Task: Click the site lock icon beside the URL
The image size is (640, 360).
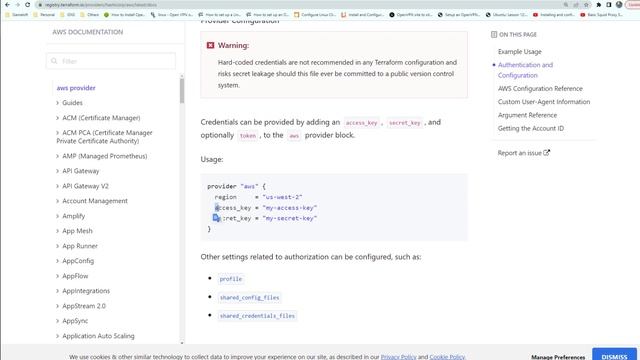Action: (40, 5)
